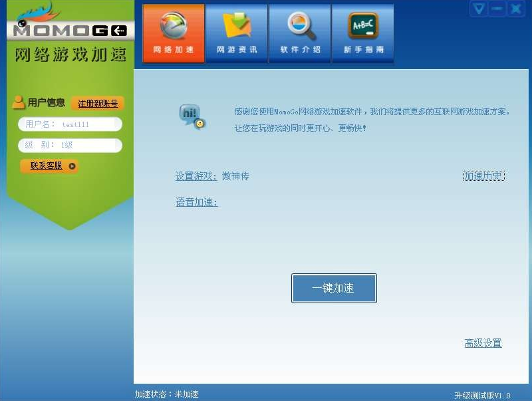Screen dimensions: 532x401
Task: Minimize the MomoGo window
Action: 497,9
